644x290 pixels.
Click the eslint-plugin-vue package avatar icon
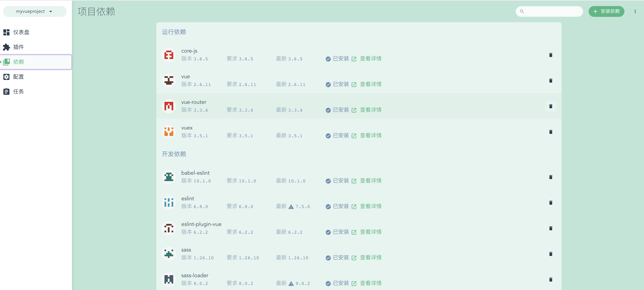169,228
